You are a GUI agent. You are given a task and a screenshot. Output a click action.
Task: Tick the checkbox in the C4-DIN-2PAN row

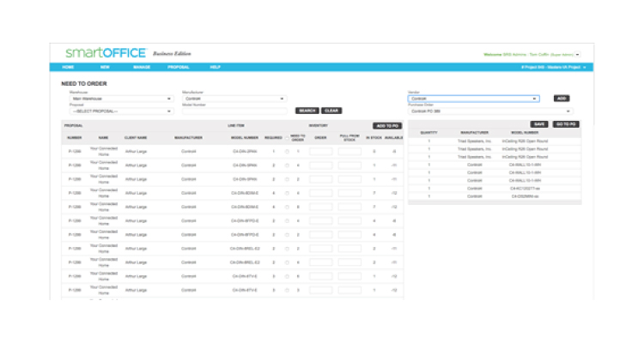(x=287, y=152)
